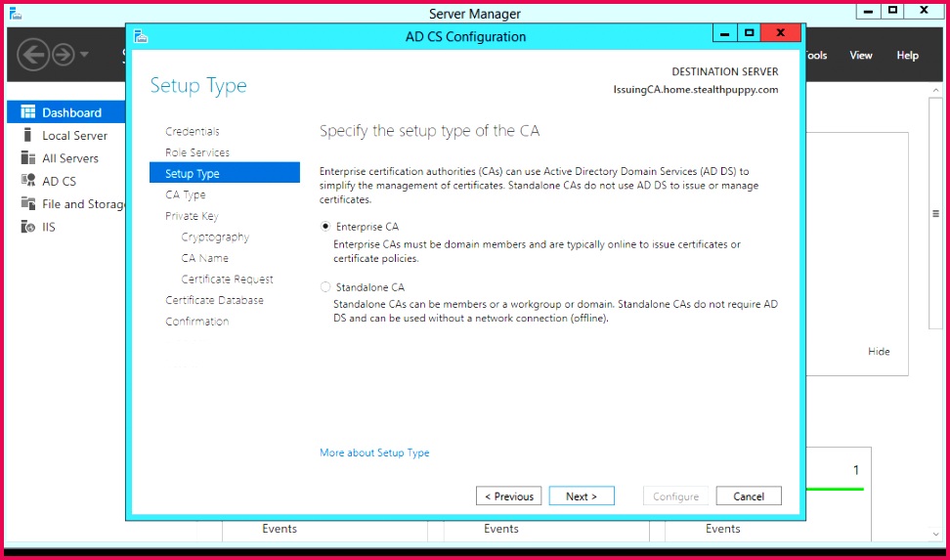Open More about Setup Type link

click(374, 453)
